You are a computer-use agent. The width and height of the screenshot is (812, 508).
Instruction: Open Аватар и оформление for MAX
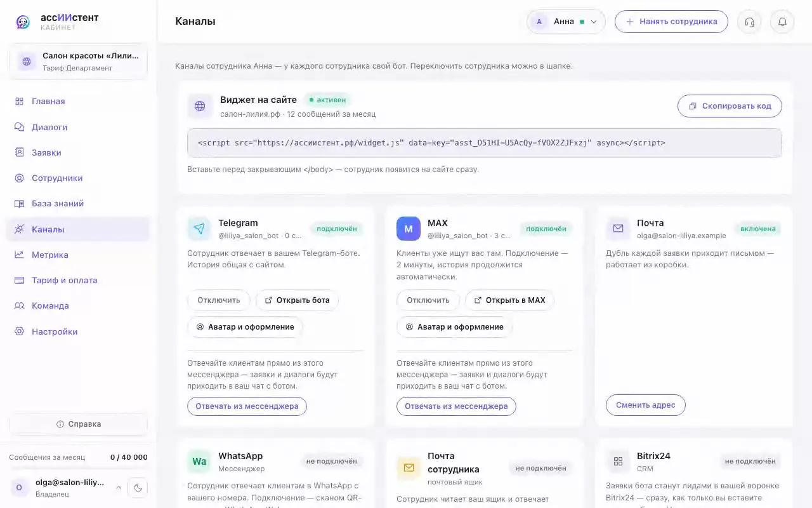(x=454, y=327)
